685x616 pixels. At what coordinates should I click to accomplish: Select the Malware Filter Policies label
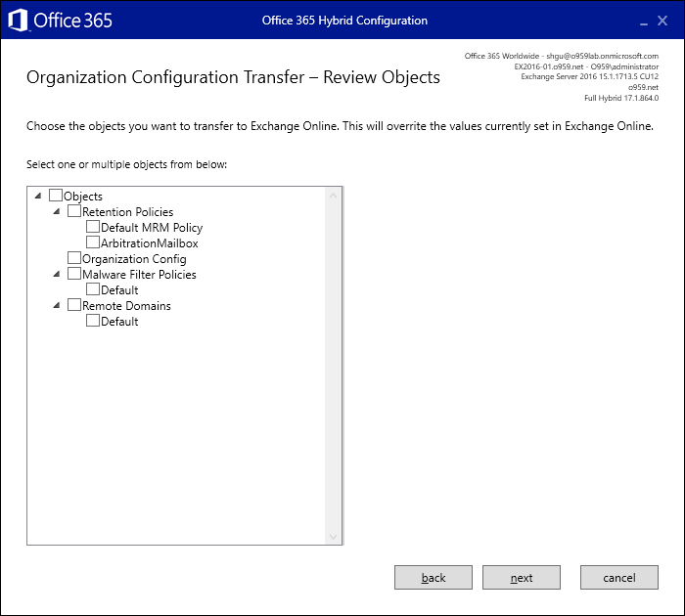tap(139, 275)
